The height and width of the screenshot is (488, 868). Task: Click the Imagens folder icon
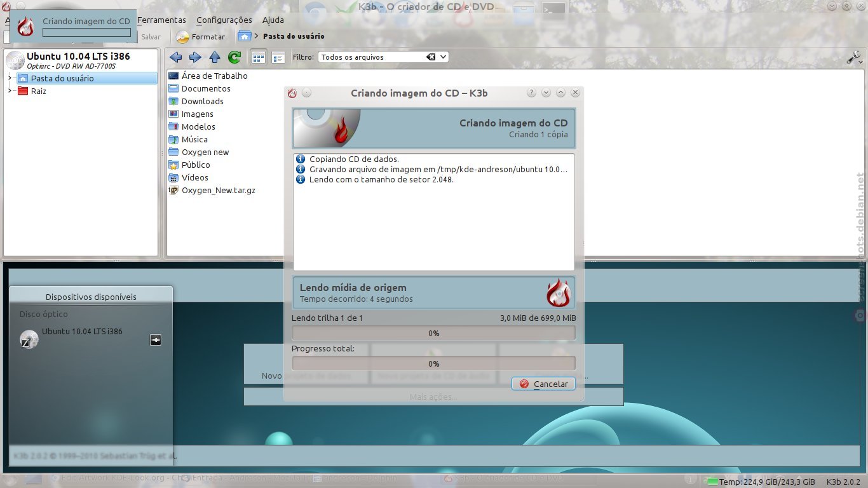173,114
